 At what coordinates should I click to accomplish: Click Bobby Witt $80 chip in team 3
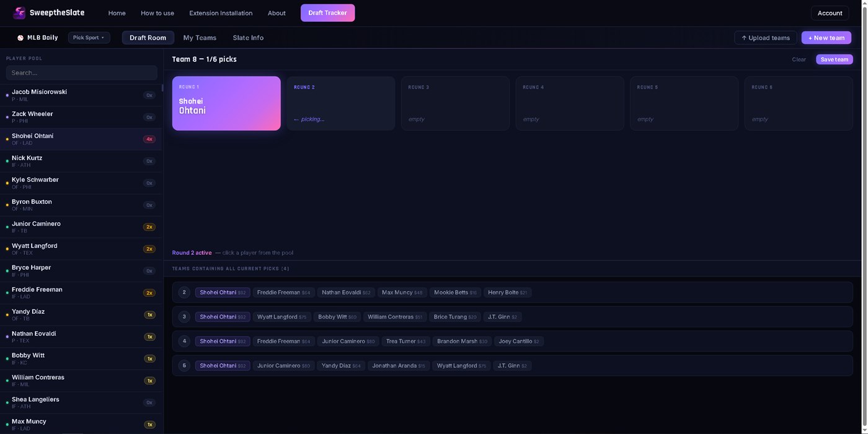337,317
